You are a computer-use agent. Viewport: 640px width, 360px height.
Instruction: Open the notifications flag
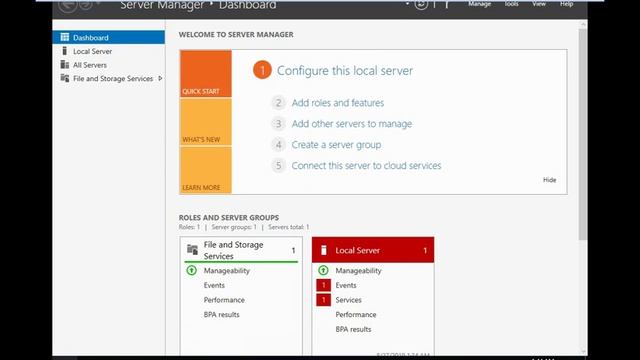(x=447, y=4)
